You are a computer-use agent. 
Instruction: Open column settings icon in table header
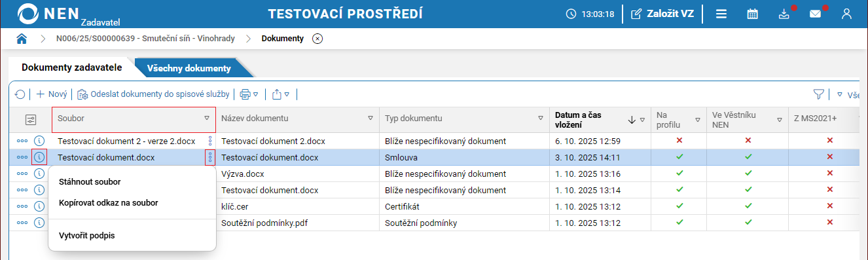(31, 120)
